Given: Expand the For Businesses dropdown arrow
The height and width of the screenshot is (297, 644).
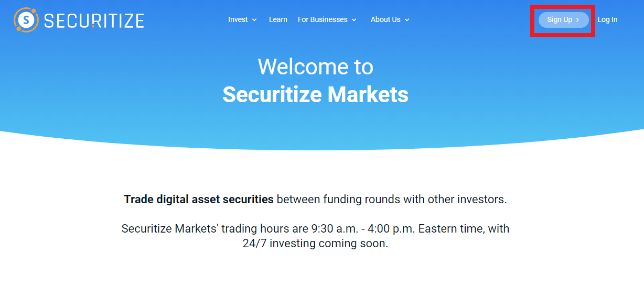Looking at the screenshot, I should (x=354, y=20).
